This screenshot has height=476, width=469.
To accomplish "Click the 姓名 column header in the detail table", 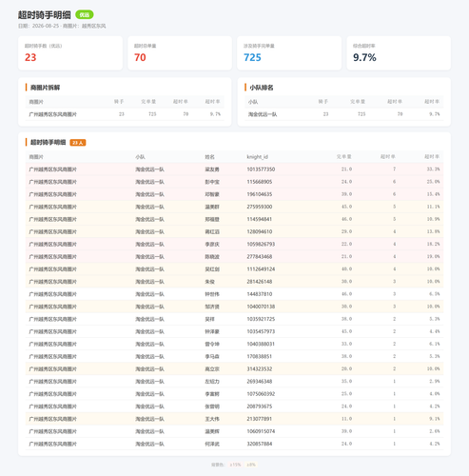I will 209,157.
